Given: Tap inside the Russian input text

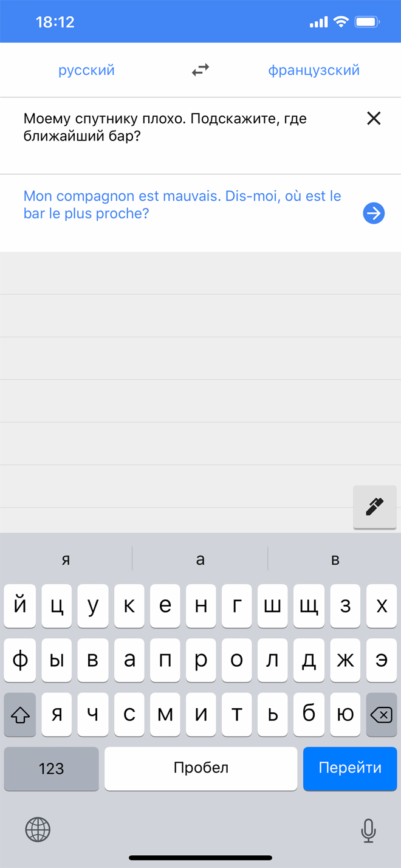Looking at the screenshot, I should coord(165,127).
